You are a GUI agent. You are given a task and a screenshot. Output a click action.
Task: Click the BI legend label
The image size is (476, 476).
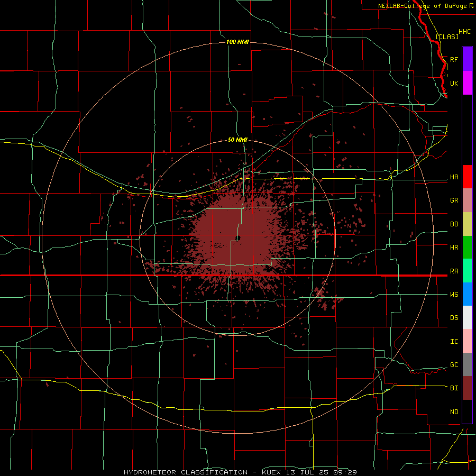click(x=454, y=388)
